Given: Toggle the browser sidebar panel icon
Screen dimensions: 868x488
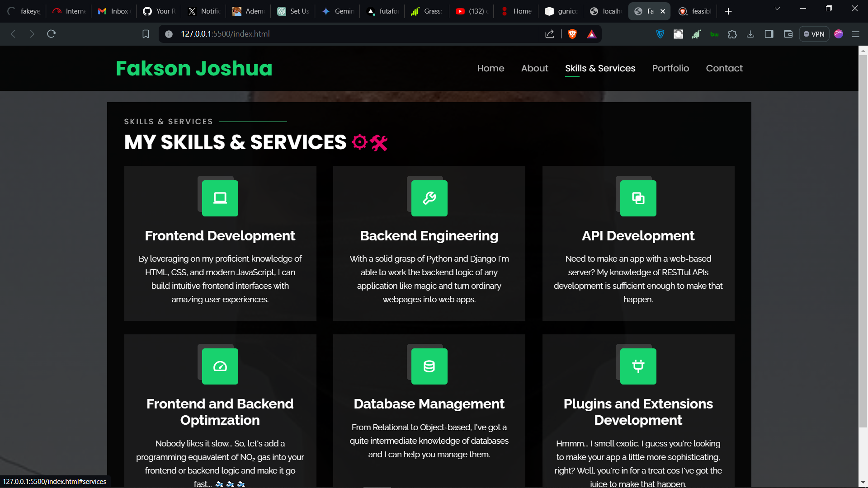Looking at the screenshot, I should point(769,34).
